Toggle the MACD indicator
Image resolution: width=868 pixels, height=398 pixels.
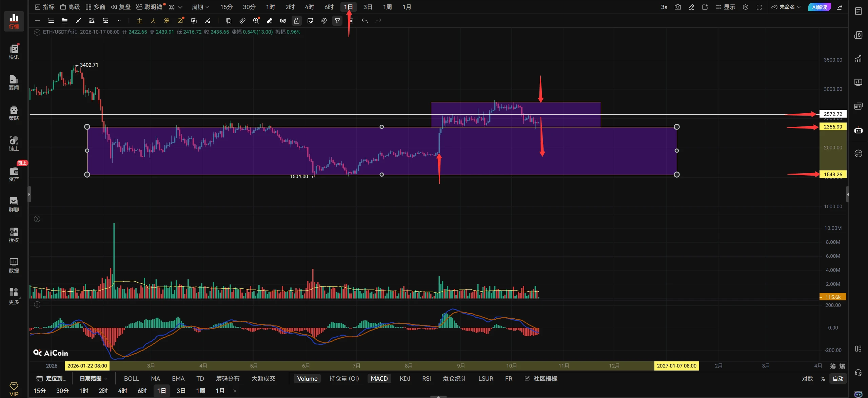pyautogui.click(x=379, y=378)
